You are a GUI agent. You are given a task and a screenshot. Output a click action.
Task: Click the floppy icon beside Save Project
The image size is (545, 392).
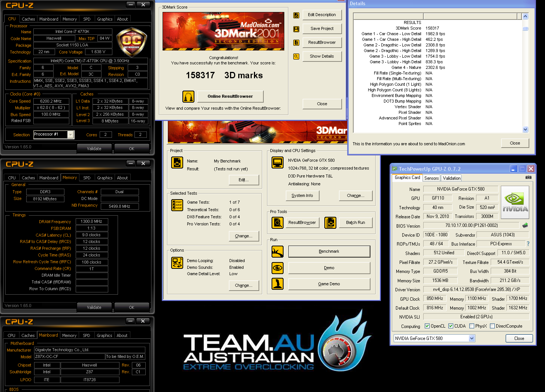click(296, 29)
